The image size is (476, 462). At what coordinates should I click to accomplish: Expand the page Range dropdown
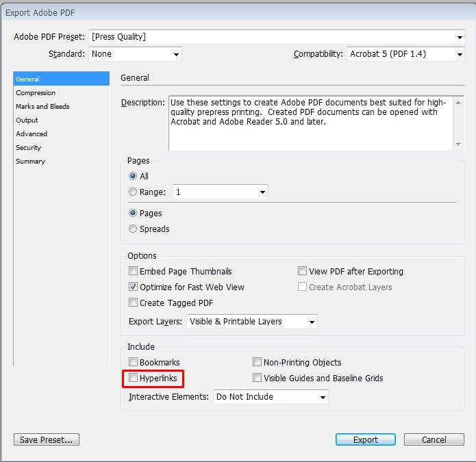(x=262, y=192)
